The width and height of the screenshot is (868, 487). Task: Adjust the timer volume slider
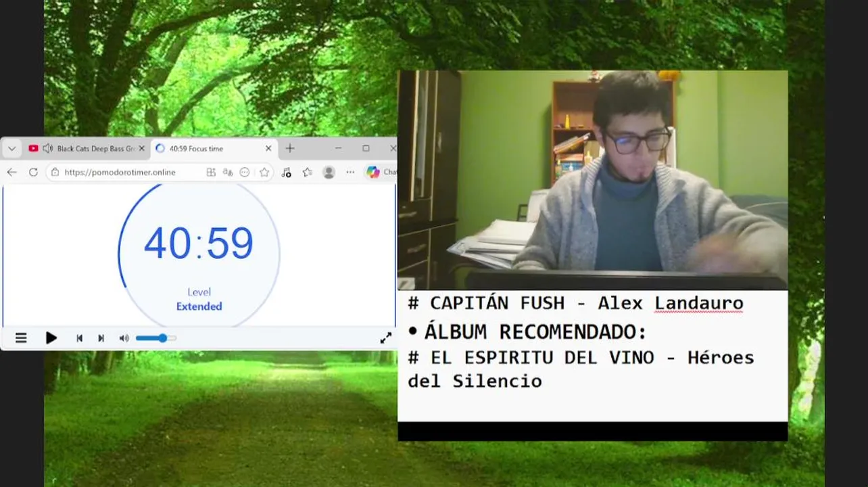tap(156, 338)
